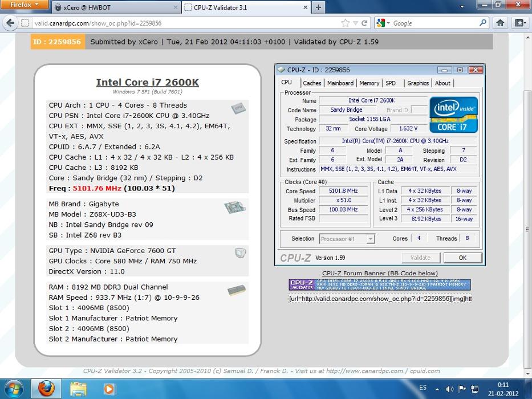
Task: Click the CPU-Z Forum Banner link
Action: 380,273
